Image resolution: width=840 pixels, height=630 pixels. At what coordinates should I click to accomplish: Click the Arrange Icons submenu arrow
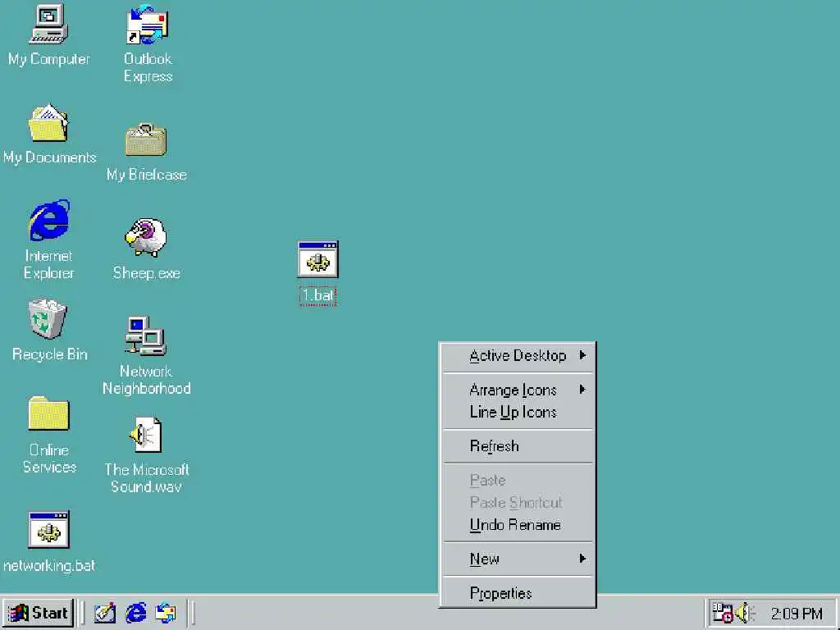(583, 390)
